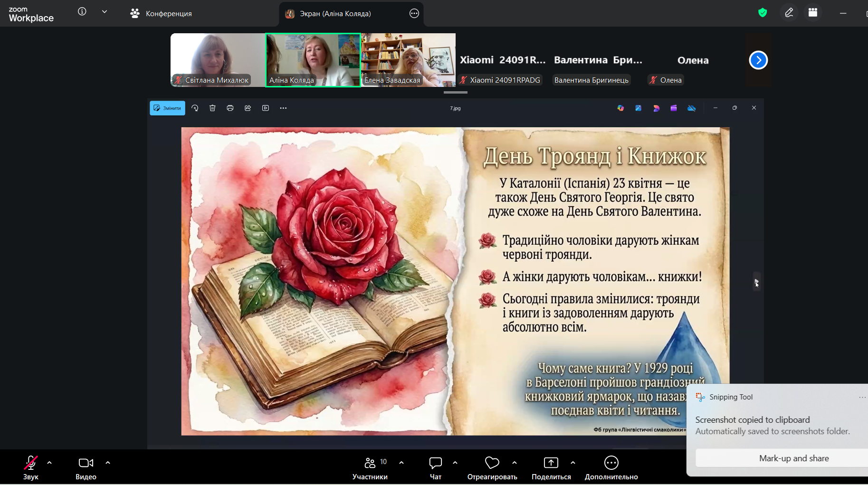Share the image via the share icon
The height and width of the screenshot is (485, 868).
point(248,108)
